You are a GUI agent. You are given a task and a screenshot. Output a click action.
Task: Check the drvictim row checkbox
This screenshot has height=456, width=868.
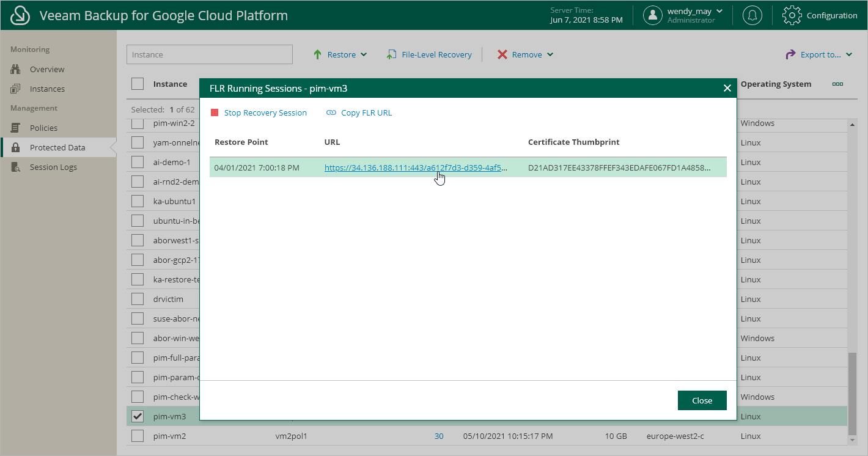[138, 299]
